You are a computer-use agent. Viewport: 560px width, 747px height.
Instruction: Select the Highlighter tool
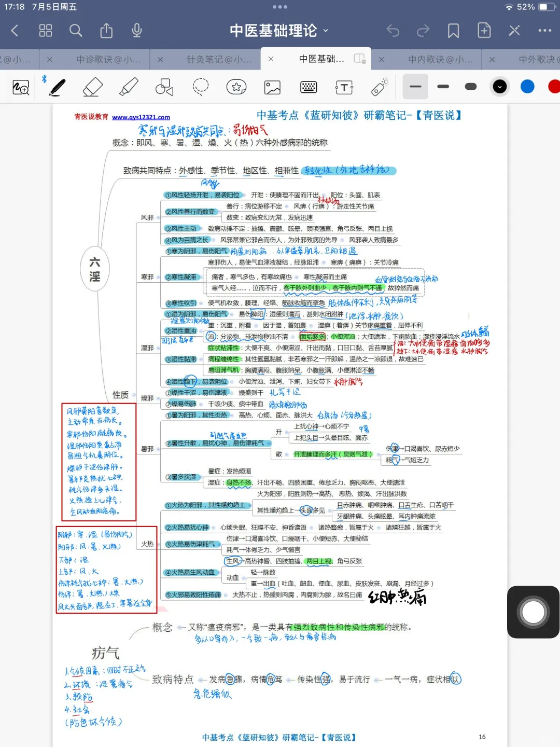coord(129,87)
